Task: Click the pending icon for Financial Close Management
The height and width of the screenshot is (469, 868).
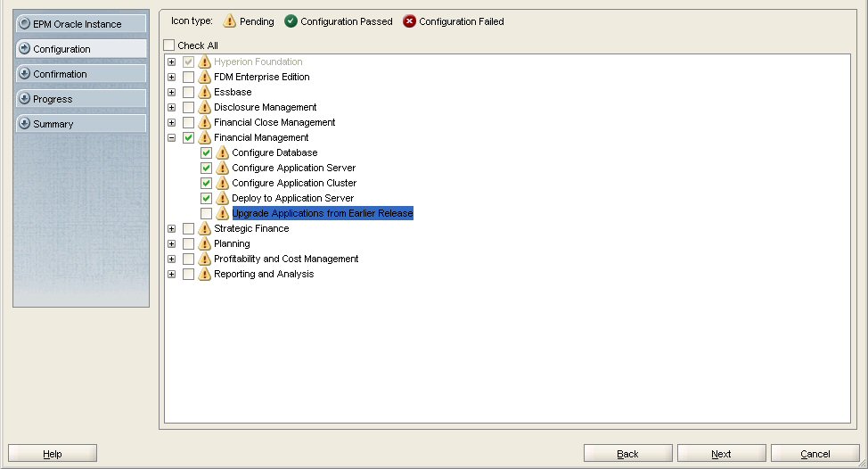Action: coord(205,122)
